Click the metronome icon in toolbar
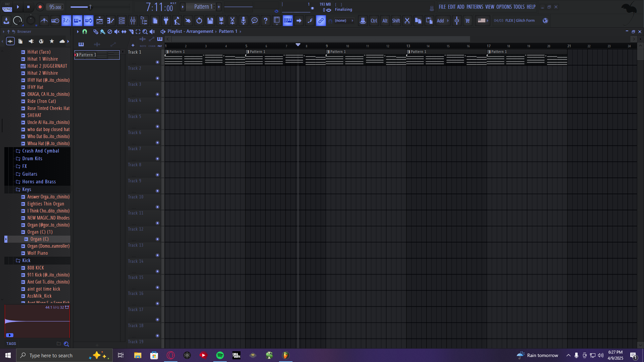 pyautogui.click(x=44, y=21)
